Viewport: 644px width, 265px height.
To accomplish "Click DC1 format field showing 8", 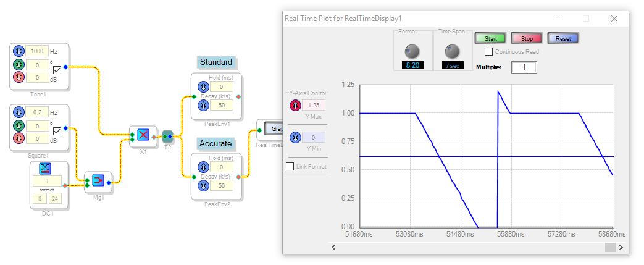I will 40,199.
